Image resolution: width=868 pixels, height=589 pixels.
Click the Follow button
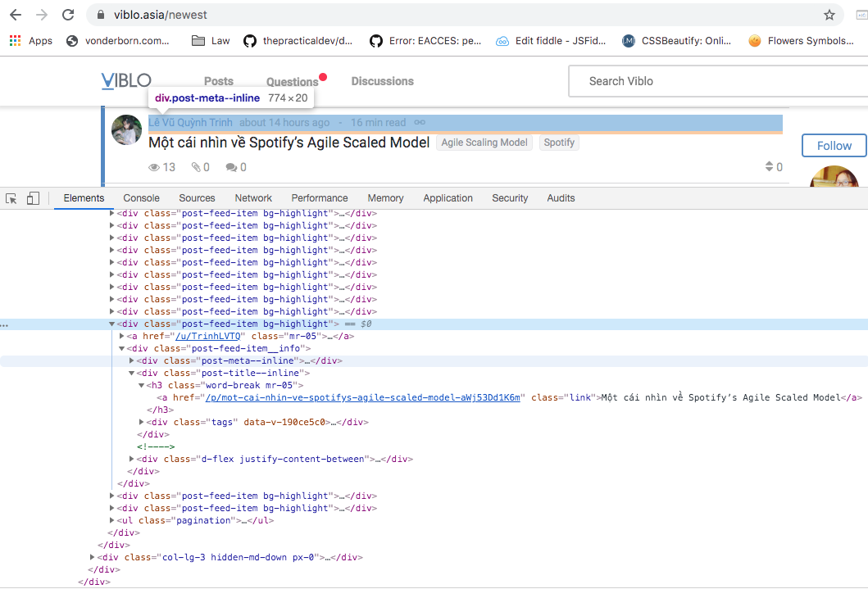point(834,146)
